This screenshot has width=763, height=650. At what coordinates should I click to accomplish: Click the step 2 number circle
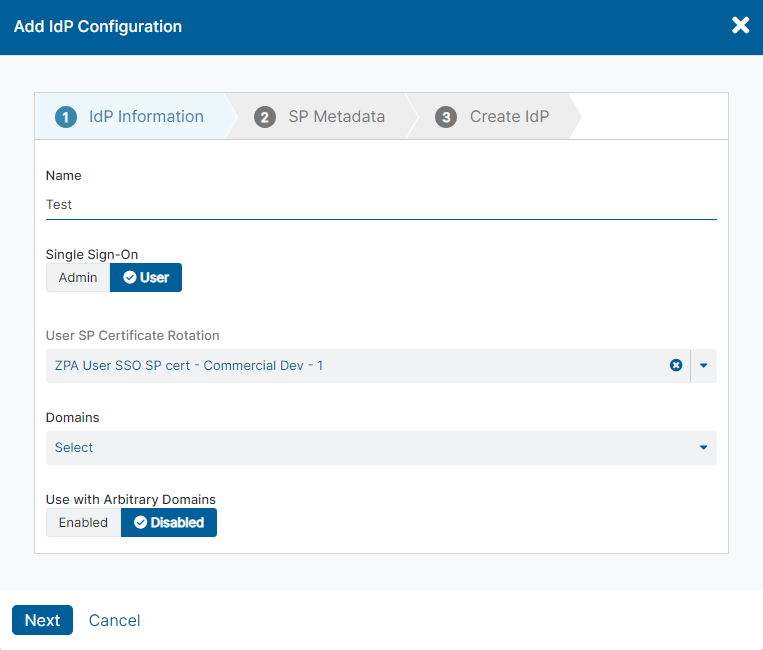(265, 117)
